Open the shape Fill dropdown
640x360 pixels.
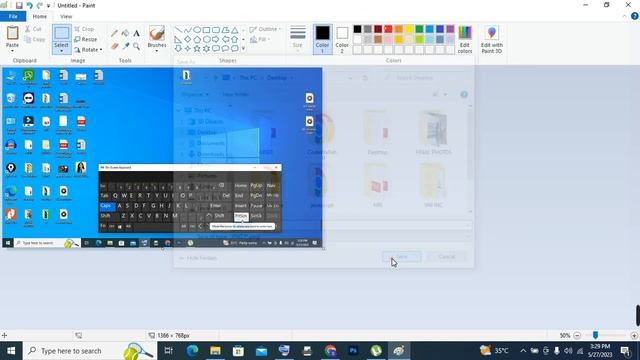(x=260, y=39)
